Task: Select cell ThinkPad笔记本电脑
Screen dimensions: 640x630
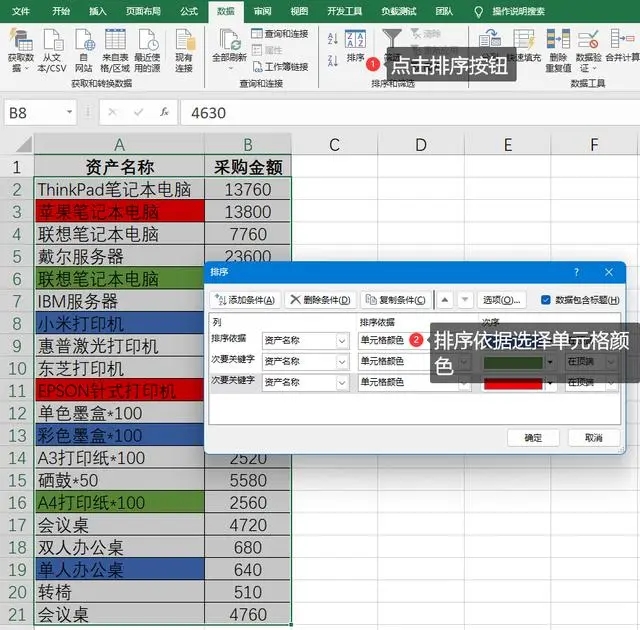Action: coord(119,189)
